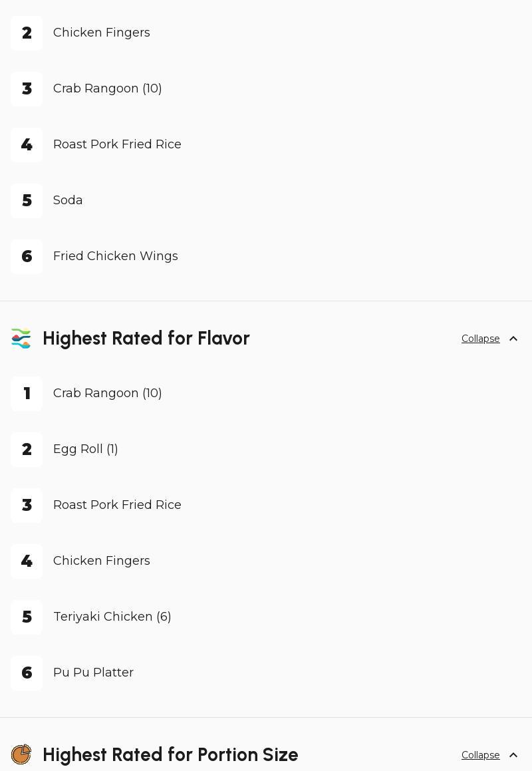Click the rank 6 badge next to Pu Pu Platter
The width and height of the screenshot is (532, 771).
click(27, 673)
